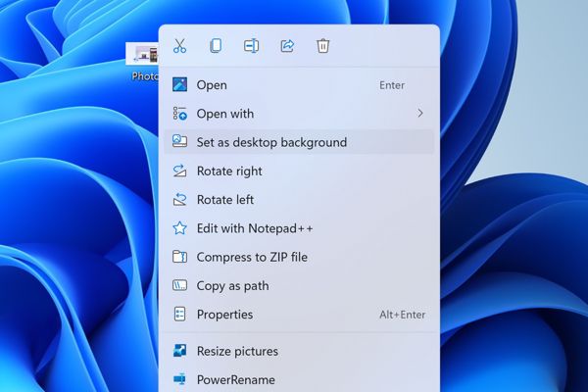588x392 pixels.
Task: Click the Photos app icon beside Open
Action: pos(179,85)
